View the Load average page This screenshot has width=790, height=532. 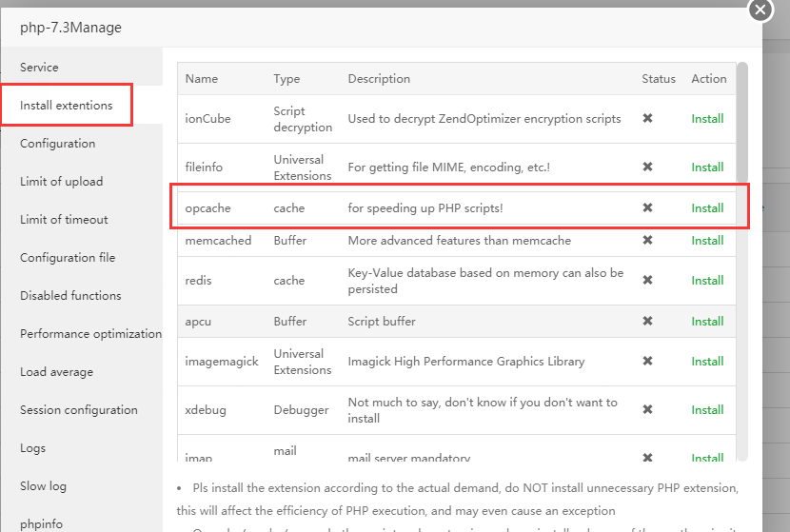point(57,372)
